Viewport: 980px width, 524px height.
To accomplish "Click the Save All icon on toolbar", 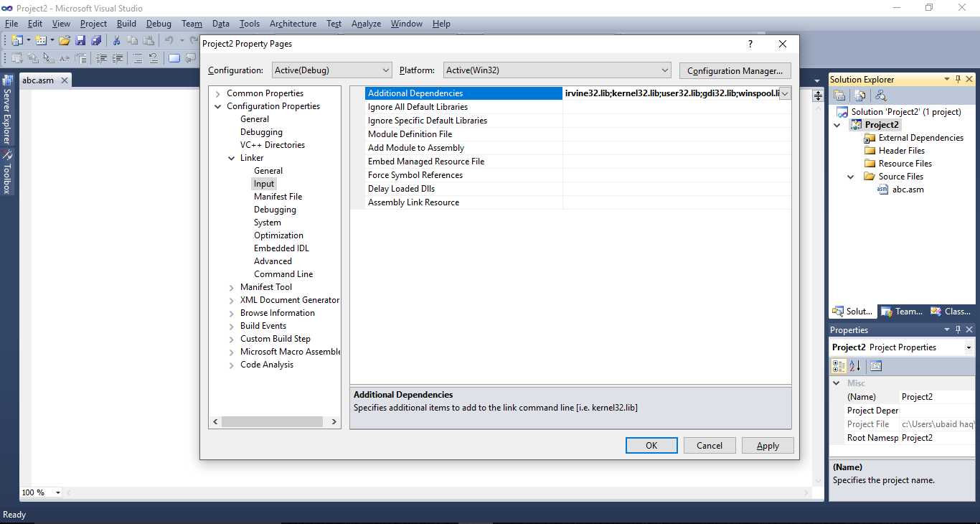I will pos(96,39).
